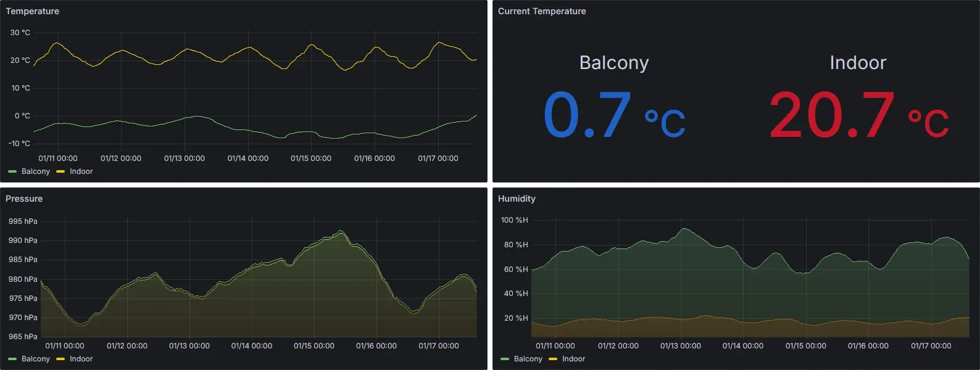
Task: Select the Balcony 0.7 °C stat value
Action: [x=613, y=115]
